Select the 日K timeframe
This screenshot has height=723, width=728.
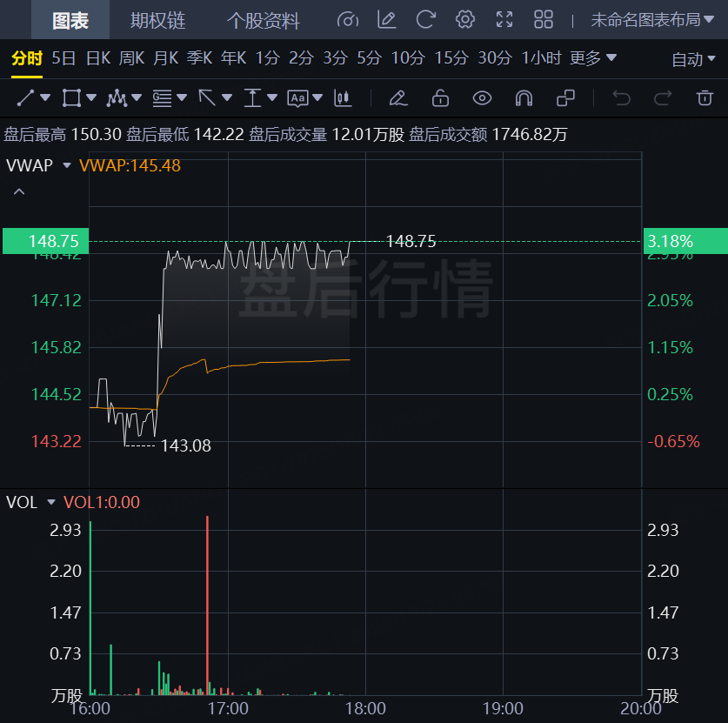(x=97, y=58)
